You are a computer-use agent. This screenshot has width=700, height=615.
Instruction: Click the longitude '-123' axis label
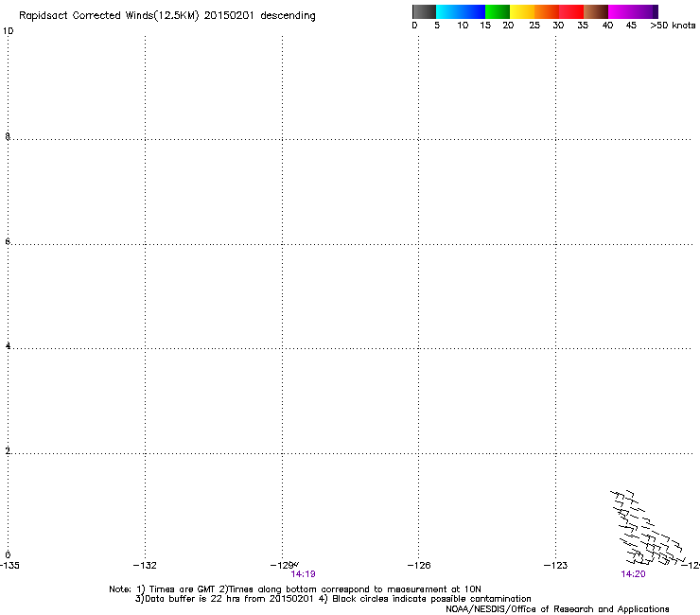[555, 566]
